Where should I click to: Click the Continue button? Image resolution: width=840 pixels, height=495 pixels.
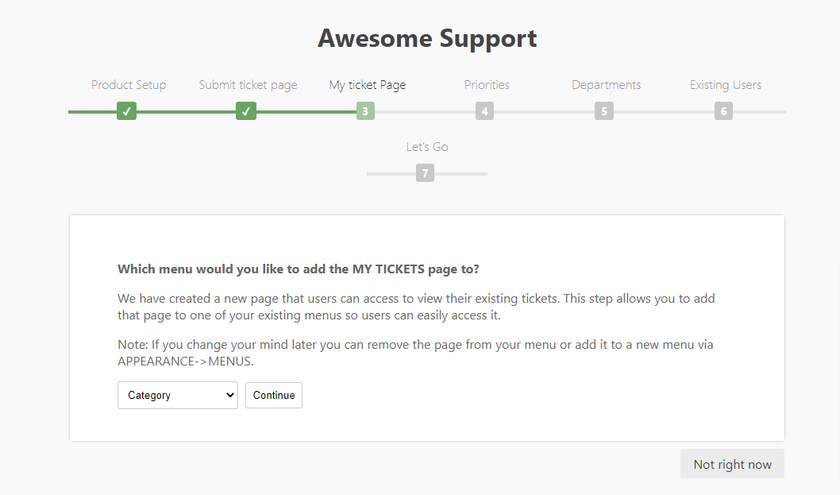[x=274, y=395]
